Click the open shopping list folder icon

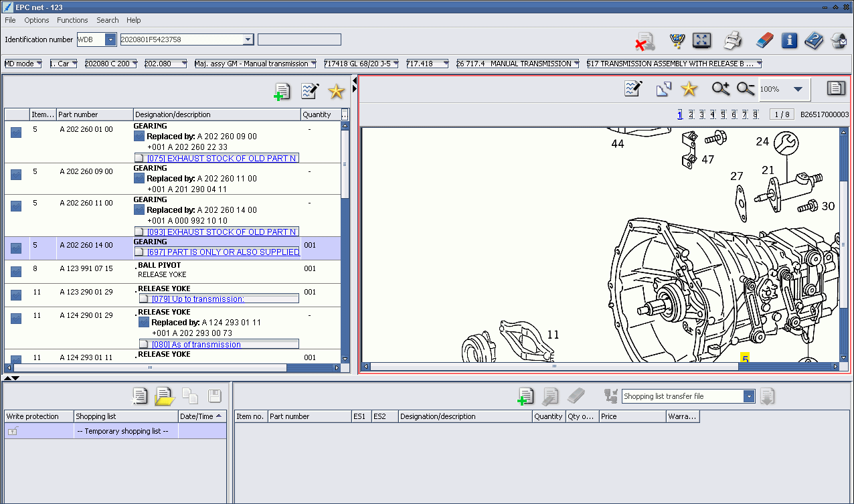164,396
